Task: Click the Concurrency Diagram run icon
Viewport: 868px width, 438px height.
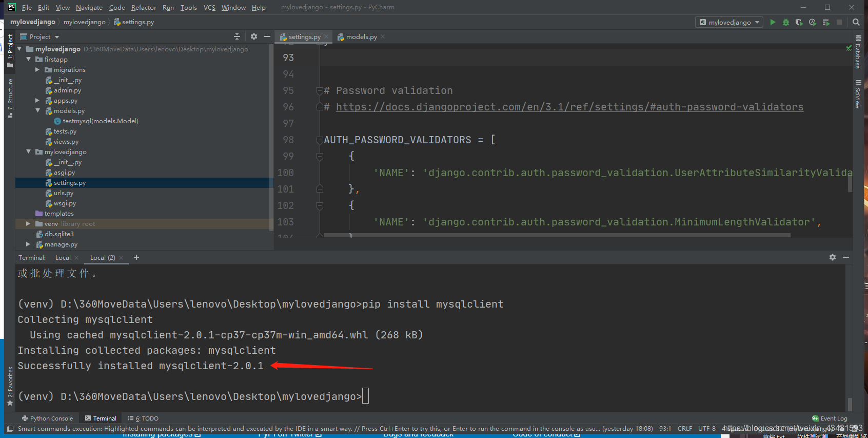Action: (826, 22)
